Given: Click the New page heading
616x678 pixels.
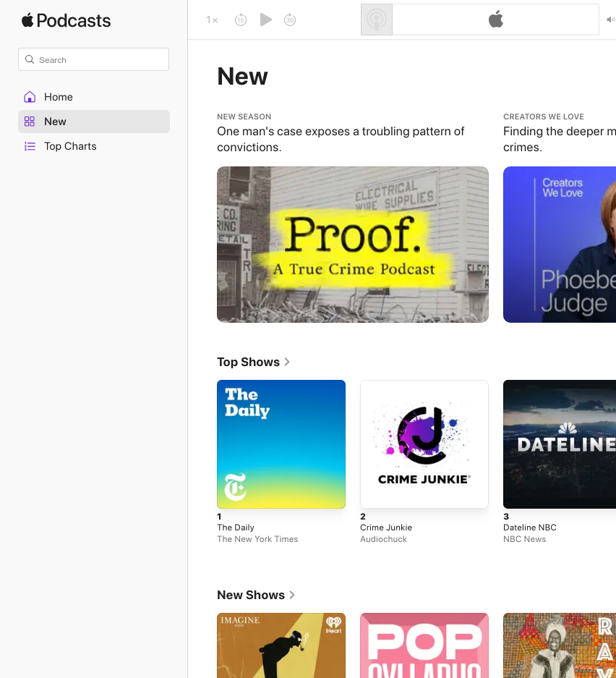Looking at the screenshot, I should (x=242, y=77).
